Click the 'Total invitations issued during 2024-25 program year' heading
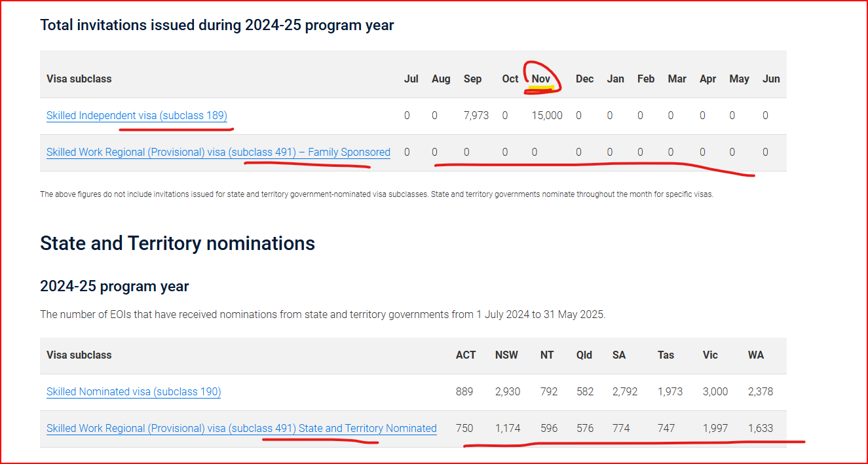 tap(217, 26)
